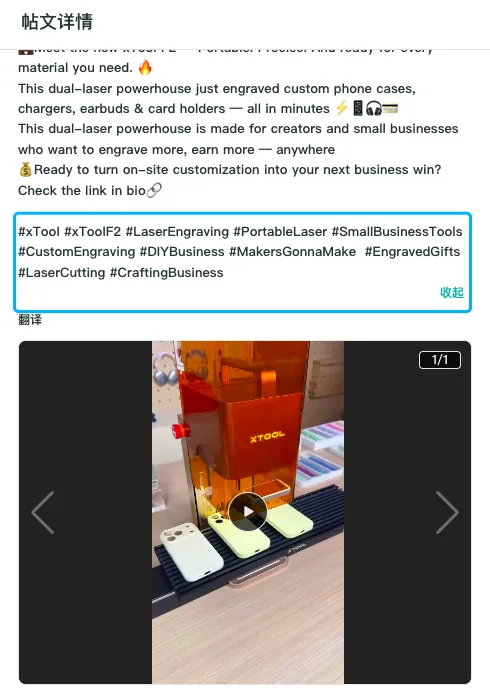
Task: Open the #EngravedGifts hashtag
Action: 412,252
